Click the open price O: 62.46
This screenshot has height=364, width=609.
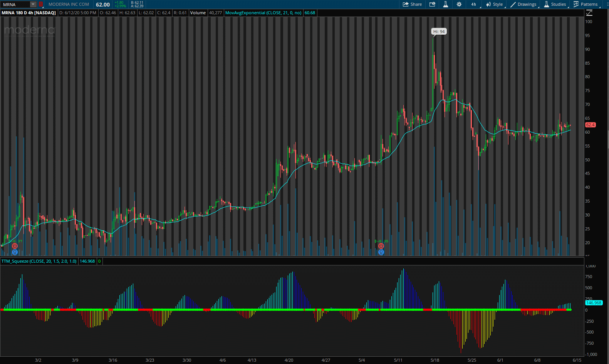[108, 13]
